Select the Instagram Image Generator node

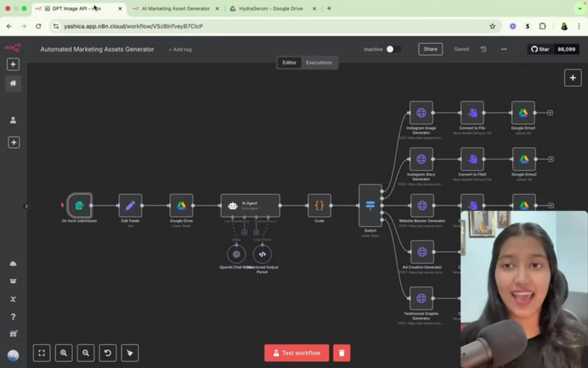coord(421,113)
